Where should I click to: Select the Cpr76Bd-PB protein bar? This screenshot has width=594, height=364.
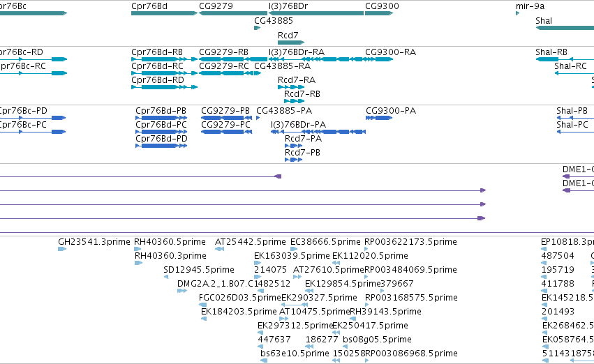point(161,118)
